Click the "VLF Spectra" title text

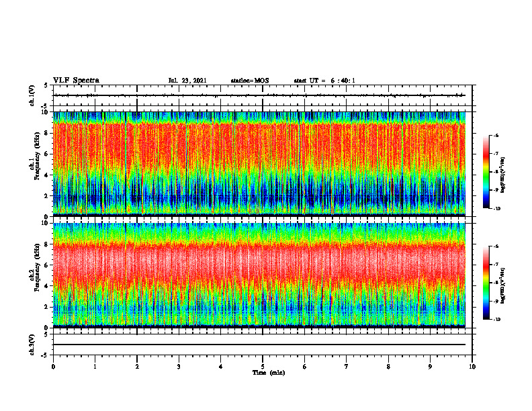76,81
